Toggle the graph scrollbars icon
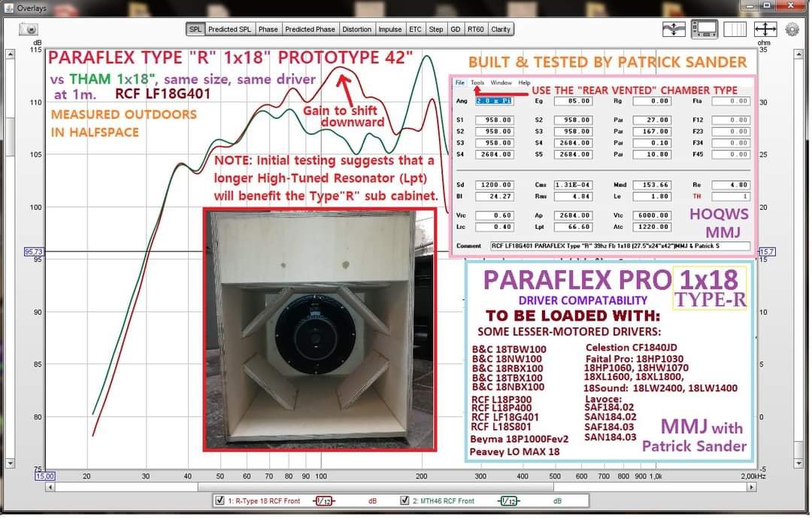This screenshot has height=520, width=812. 704,29
